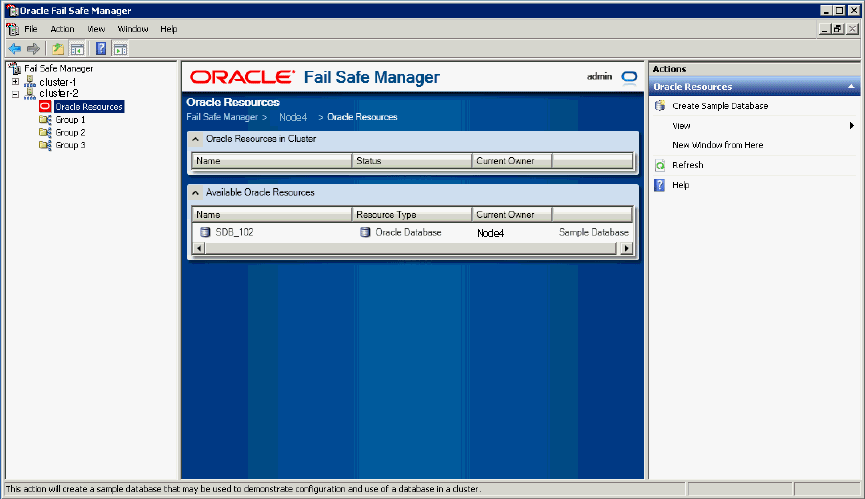Click the horizontal scrollbar track in resources list

click(411, 248)
